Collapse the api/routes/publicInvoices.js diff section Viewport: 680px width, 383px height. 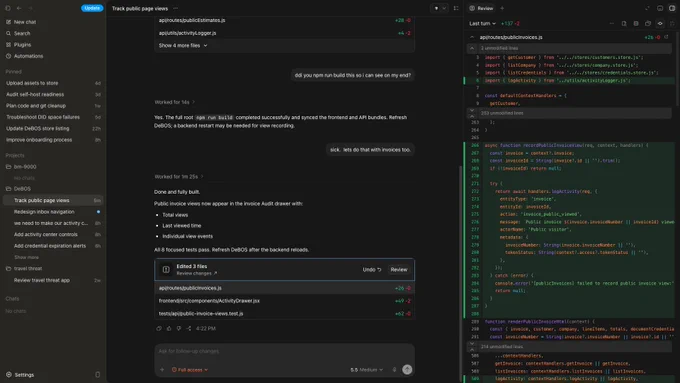click(472, 37)
